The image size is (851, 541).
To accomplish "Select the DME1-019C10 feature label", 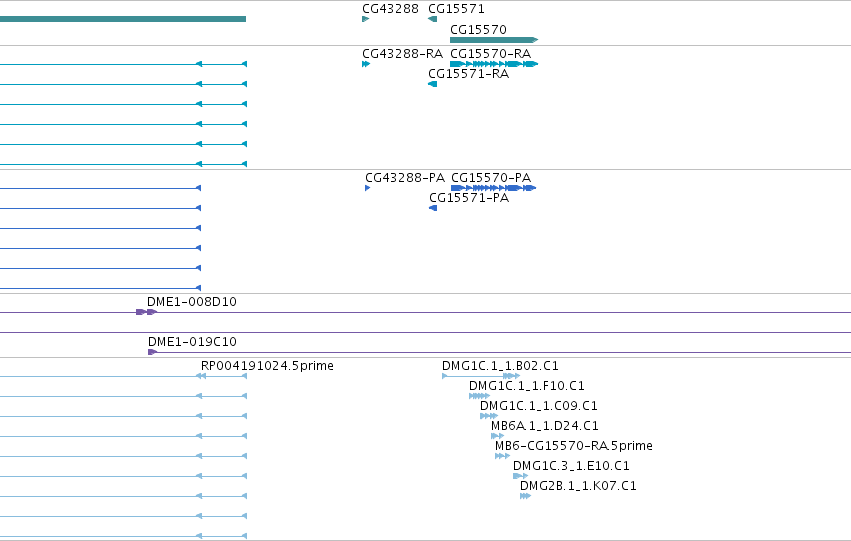I will pyautogui.click(x=192, y=342).
